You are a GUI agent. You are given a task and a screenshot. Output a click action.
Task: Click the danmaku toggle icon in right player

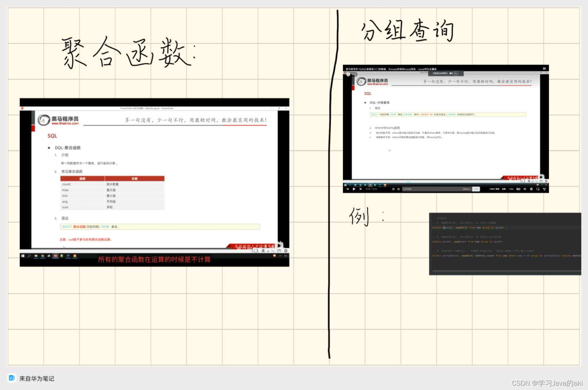[x=393, y=189]
